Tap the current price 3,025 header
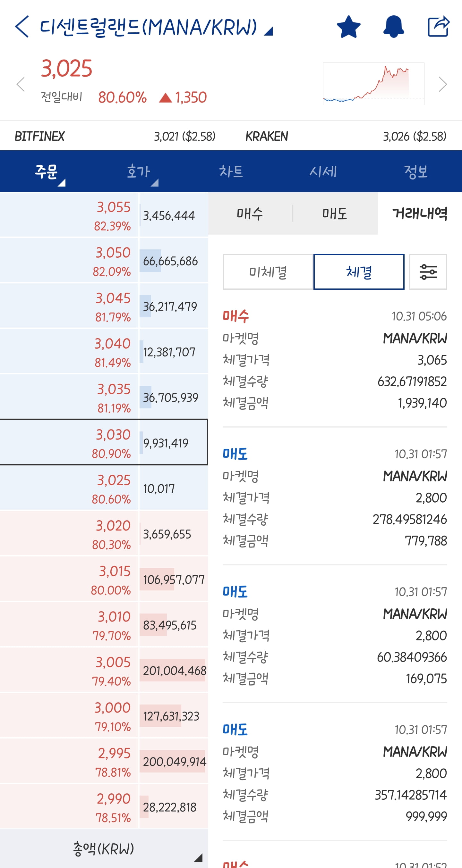The height and width of the screenshot is (868, 462). (66, 68)
